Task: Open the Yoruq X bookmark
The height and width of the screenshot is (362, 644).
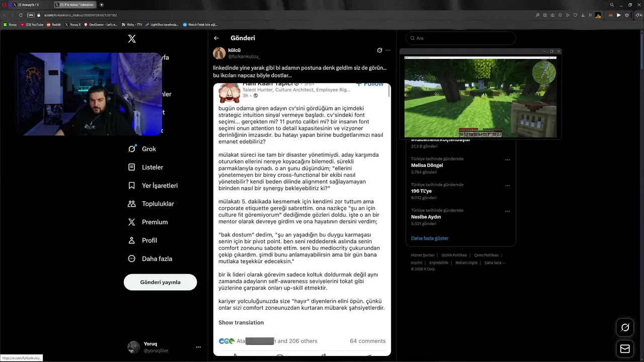Action: point(73,24)
